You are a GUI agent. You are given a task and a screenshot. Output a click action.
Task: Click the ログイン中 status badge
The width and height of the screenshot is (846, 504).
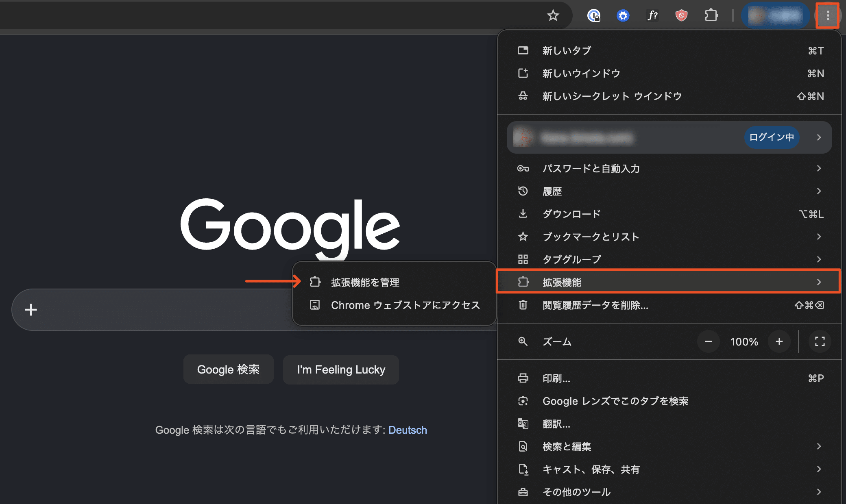click(772, 137)
